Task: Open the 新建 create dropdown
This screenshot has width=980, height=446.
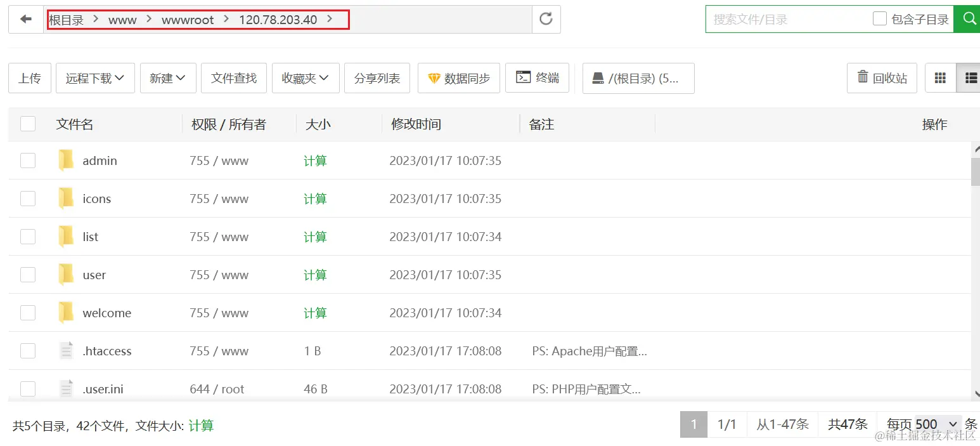Action: [168, 78]
